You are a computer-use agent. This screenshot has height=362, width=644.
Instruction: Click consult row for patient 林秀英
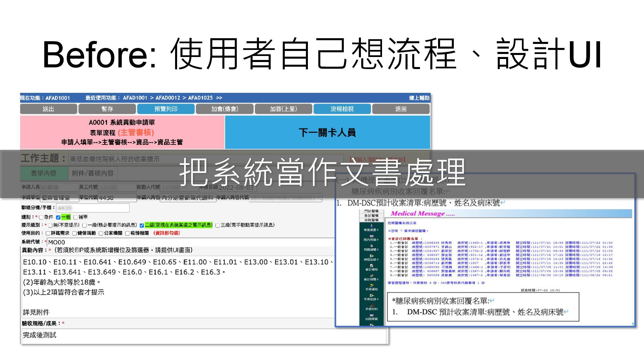pyautogui.click(x=501, y=243)
